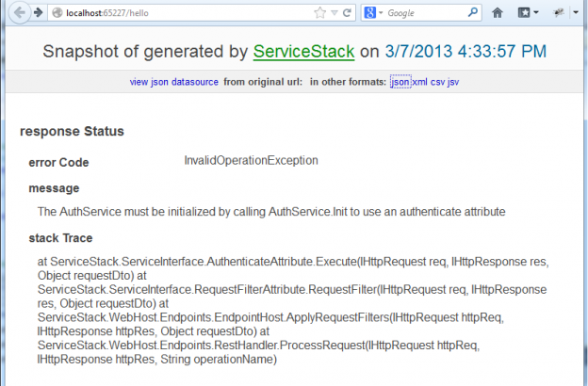The image size is (588, 386).
Task: Open the ServiceStack link in the heading
Action: (x=303, y=52)
